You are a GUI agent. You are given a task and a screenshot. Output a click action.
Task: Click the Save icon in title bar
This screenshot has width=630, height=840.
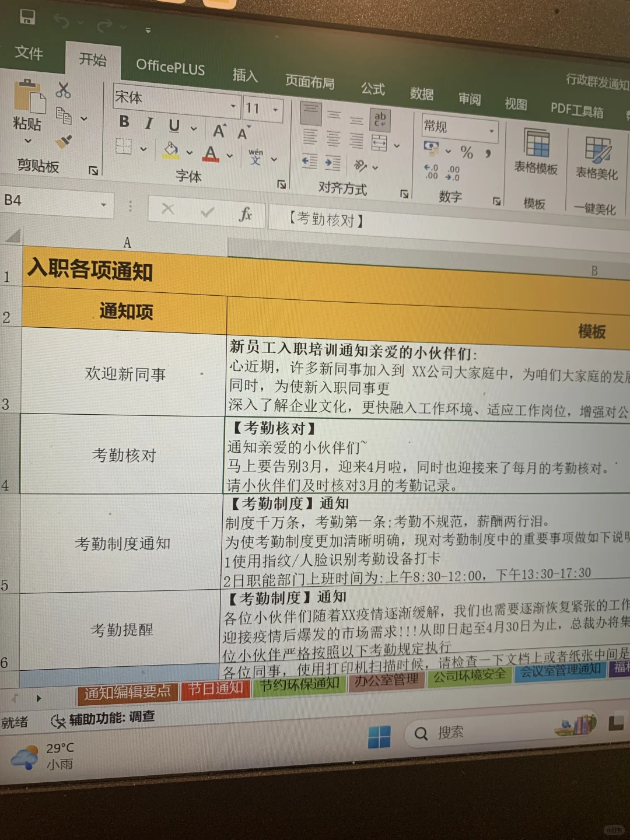(x=27, y=17)
